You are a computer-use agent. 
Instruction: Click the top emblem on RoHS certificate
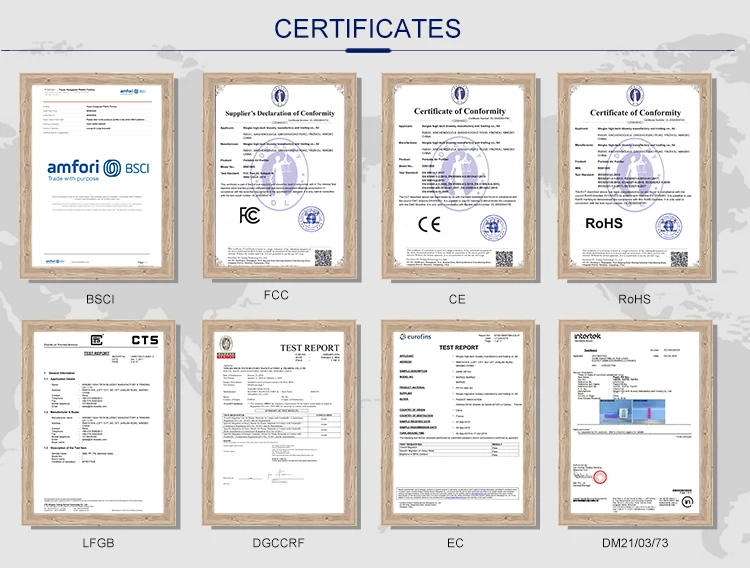pos(635,95)
